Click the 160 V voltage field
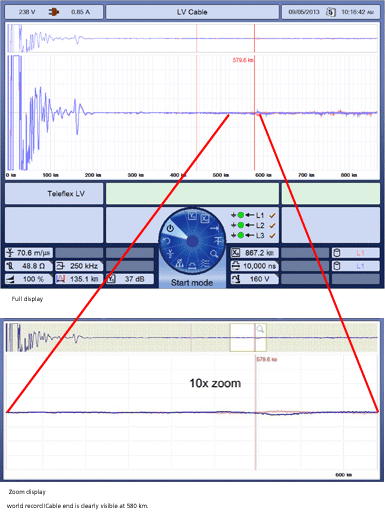385x529 pixels. 255,279
